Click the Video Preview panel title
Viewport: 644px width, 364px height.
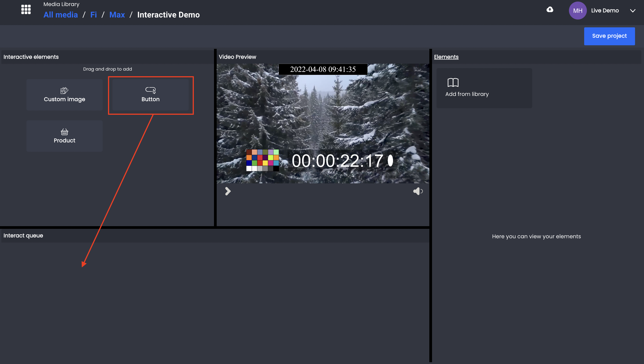point(237,57)
